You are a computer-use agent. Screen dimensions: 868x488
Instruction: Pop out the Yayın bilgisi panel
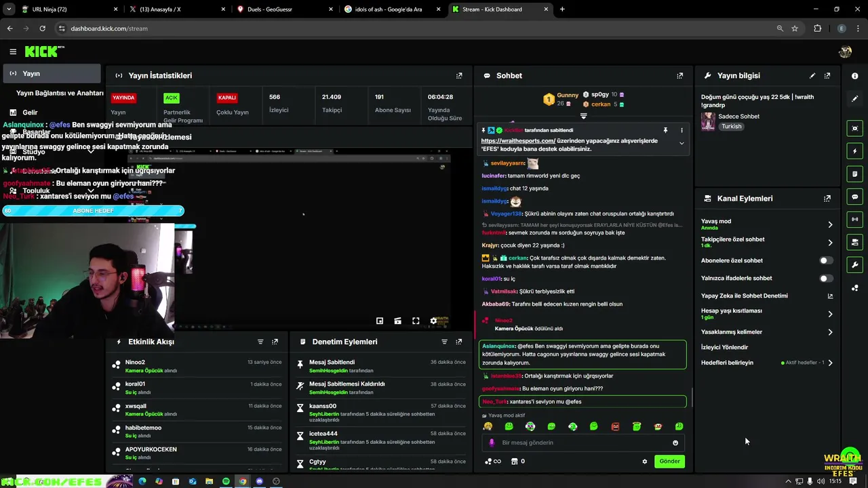[x=827, y=76]
